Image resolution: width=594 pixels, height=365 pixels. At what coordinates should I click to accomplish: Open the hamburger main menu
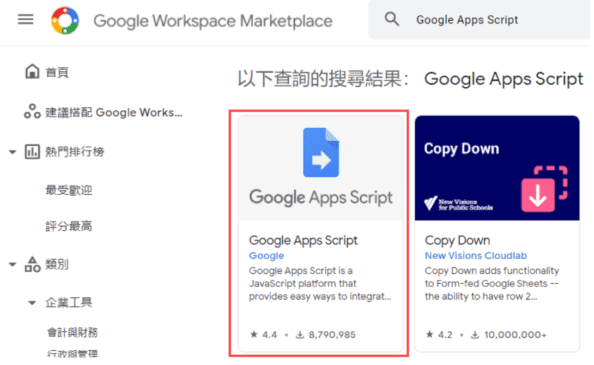(x=25, y=19)
